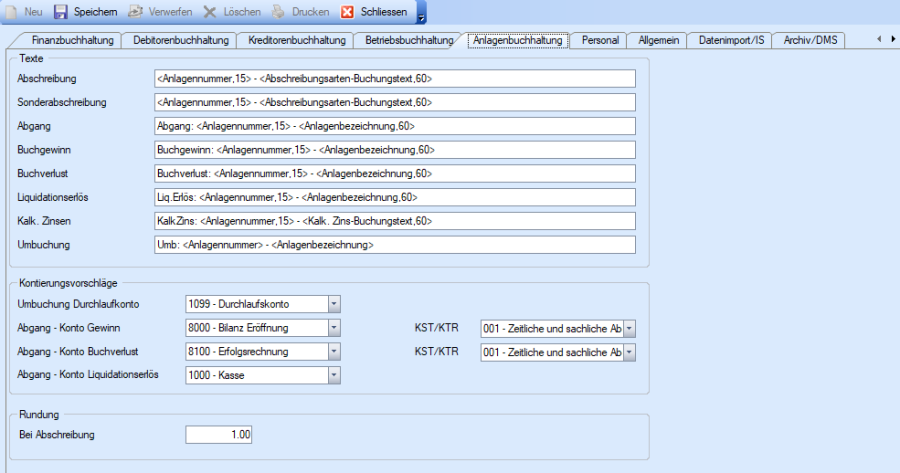Open KST/KTR dropdown for Konto Buchverlust
Viewport: 900px width, 473px height.
629,352
